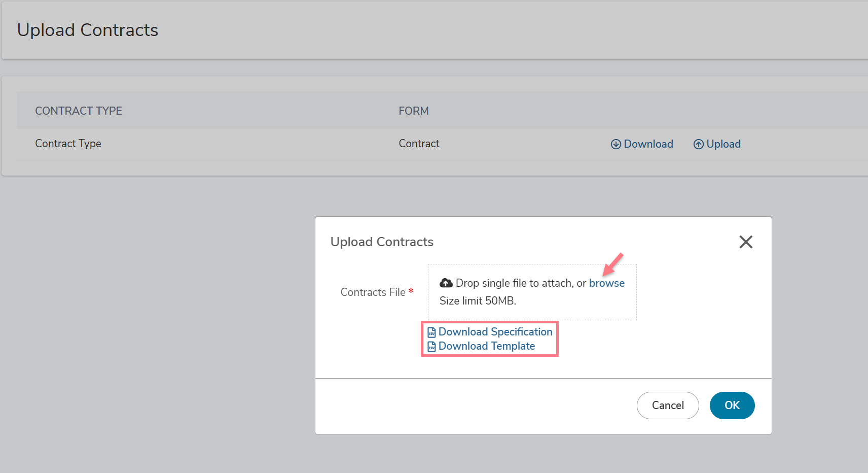The height and width of the screenshot is (473, 868).
Task: Close the Upload Contracts dialog with X
Action: (x=746, y=242)
